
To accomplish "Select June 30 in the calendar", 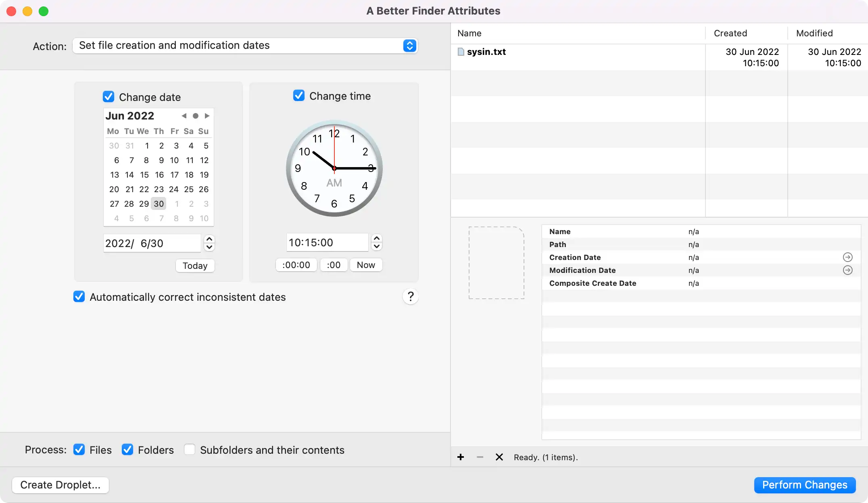I will pos(159,204).
